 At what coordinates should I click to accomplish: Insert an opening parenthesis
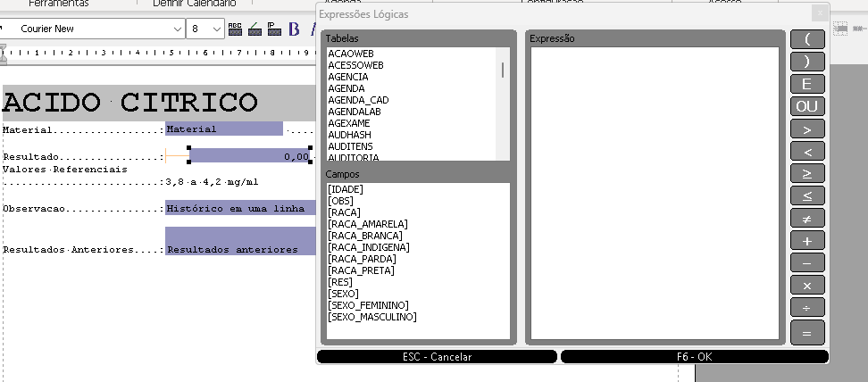click(x=807, y=39)
